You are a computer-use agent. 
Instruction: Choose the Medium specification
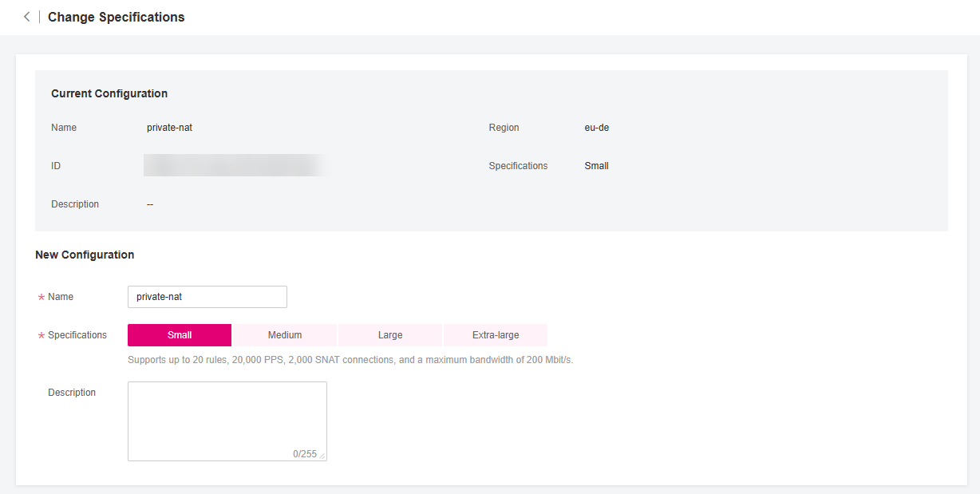(x=285, y=335)
